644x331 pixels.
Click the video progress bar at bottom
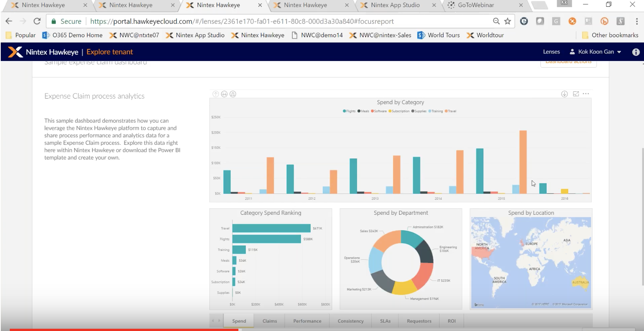click(322, 329)
